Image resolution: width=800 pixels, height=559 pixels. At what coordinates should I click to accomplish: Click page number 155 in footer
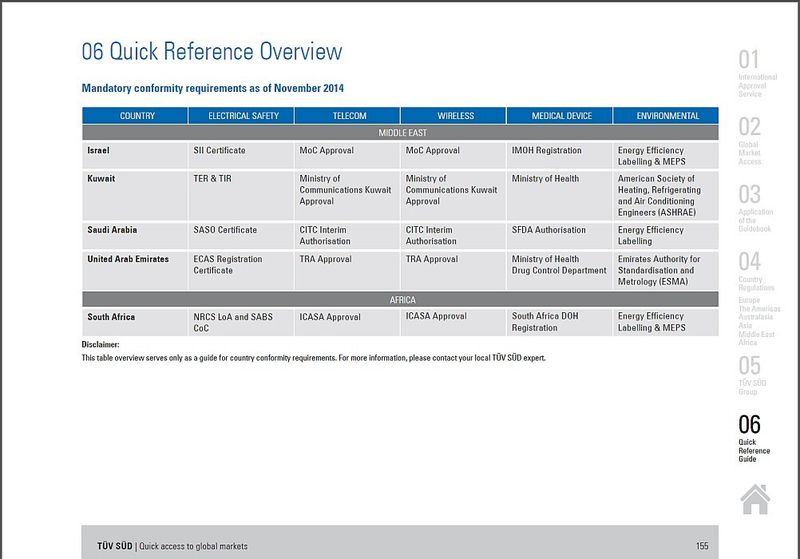(702, 546)
